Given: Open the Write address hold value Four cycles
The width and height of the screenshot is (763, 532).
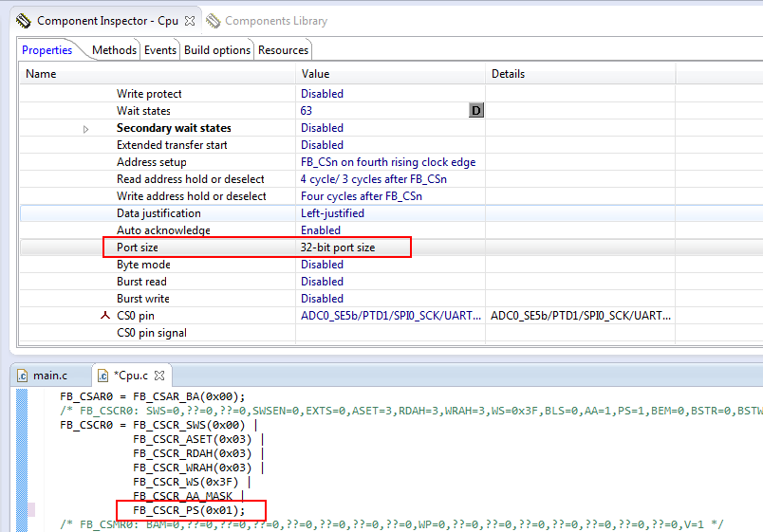Looking at the screenshot, I should [x=362, y=196].
